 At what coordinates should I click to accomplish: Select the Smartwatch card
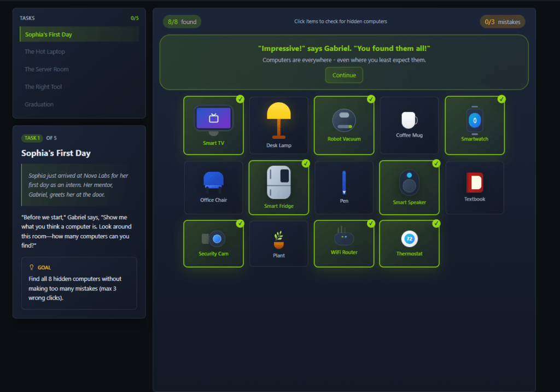point(474,126)
